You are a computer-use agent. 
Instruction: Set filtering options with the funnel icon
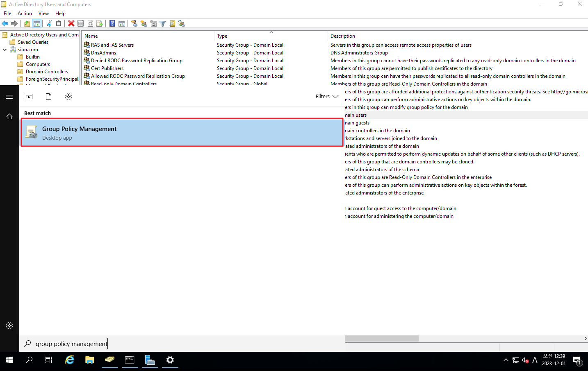[163, 24]
